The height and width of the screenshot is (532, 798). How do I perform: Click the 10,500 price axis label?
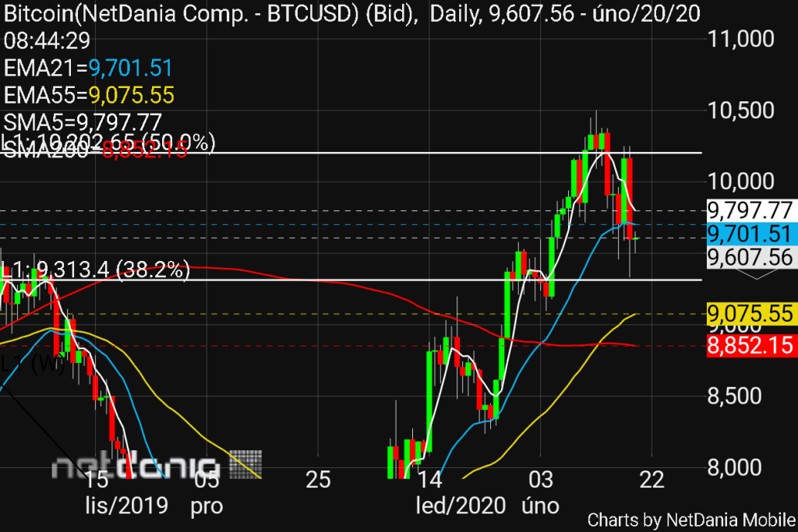pos(741,111)
